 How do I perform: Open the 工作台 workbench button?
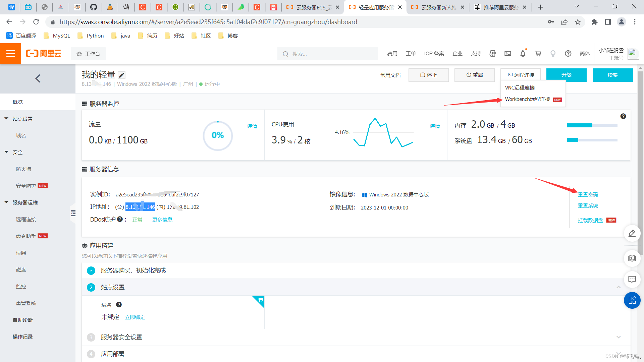(88, 54)
